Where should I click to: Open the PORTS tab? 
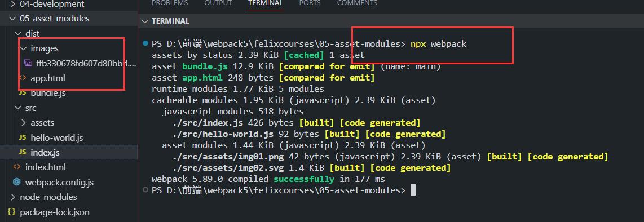tap(311, 3)
